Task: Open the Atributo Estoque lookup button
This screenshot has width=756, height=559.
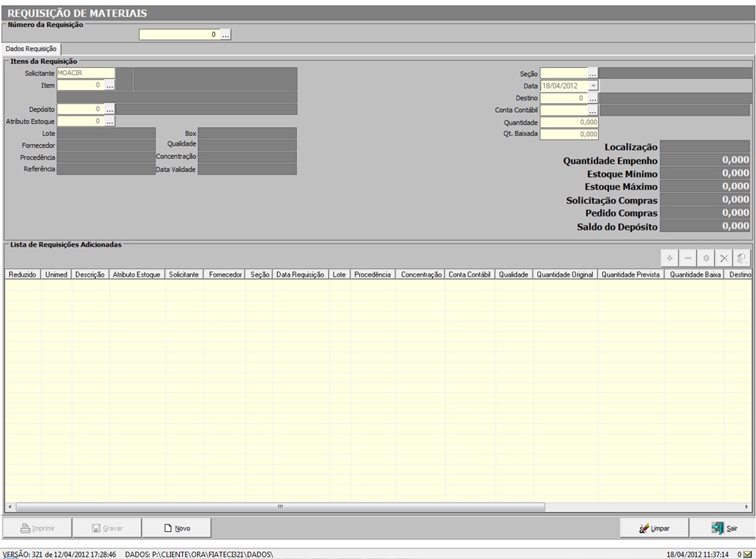Action: [x=110, y=121]
